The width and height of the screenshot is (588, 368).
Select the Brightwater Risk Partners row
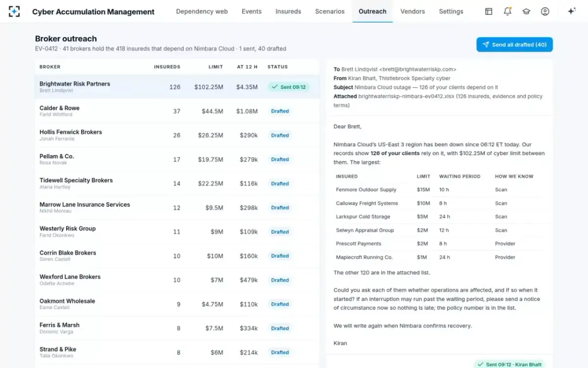click(x=177, y=87)
